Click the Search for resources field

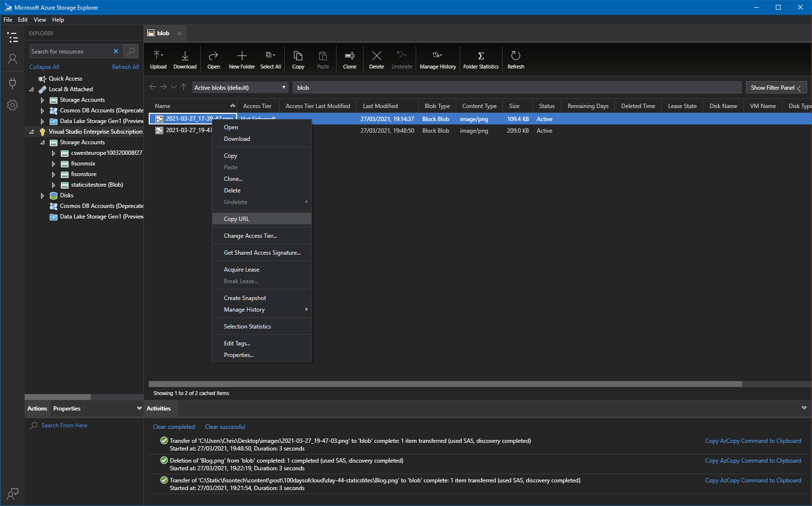(70, 51)
